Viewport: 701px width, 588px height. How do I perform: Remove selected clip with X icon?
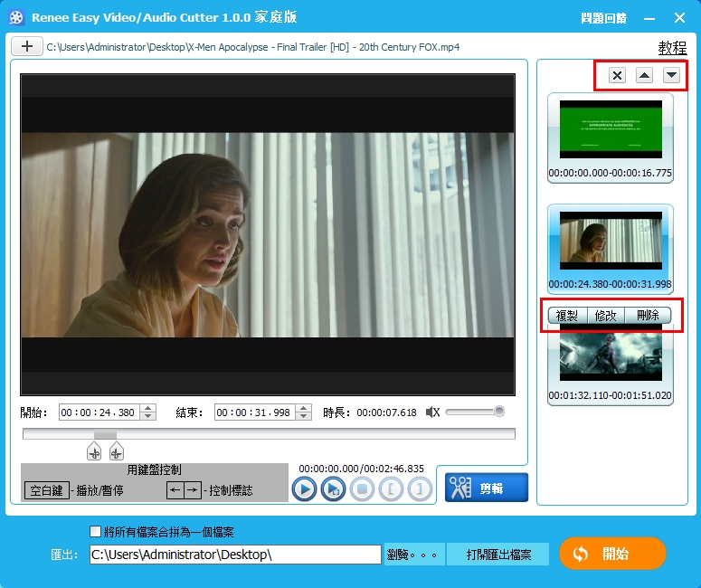(617, 75)
